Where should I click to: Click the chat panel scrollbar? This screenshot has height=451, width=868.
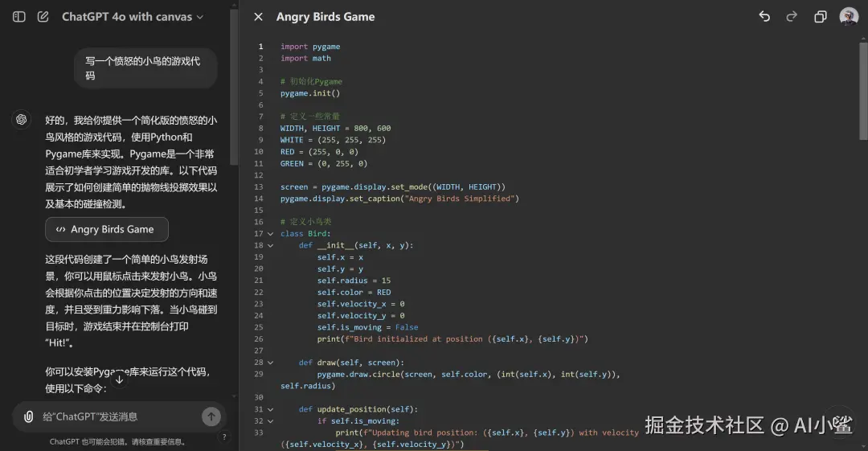tap(234, 87)
